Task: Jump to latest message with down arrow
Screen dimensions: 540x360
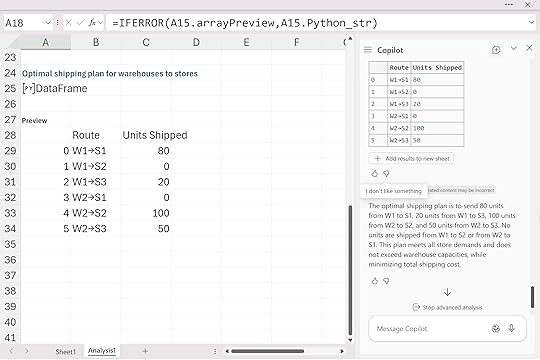Action: coord(447,292)
